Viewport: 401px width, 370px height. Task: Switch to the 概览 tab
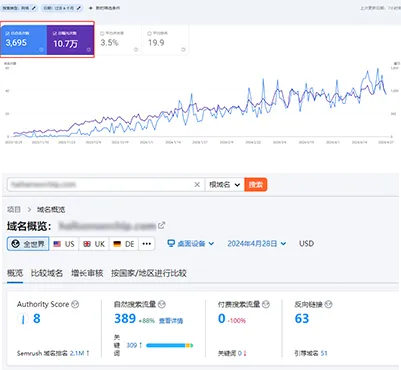point(15,273)
